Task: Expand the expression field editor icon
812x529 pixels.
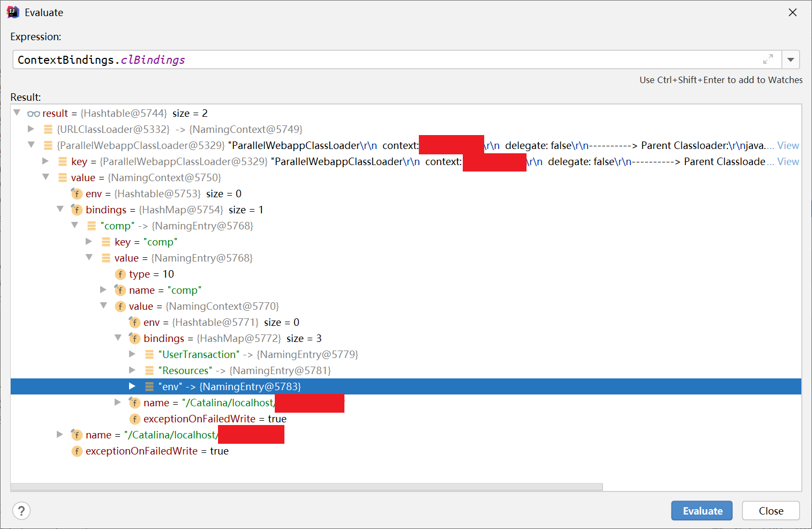Action: click(x=768, y=59)
